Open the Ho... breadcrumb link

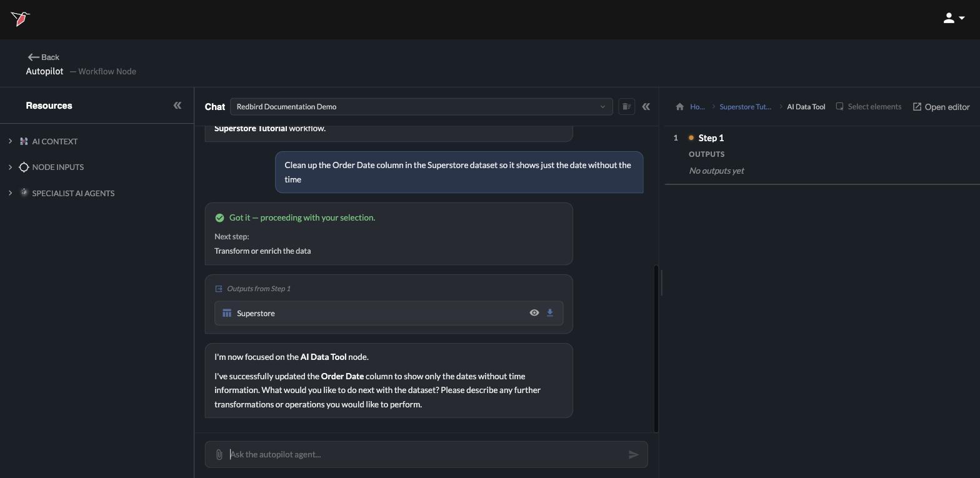click(x=697, y=107)
